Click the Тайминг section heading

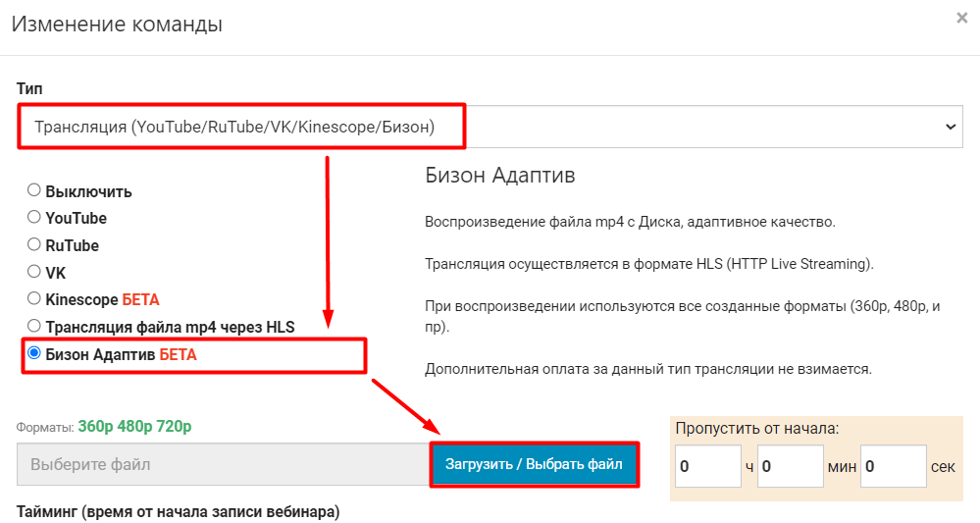point(178,511)
